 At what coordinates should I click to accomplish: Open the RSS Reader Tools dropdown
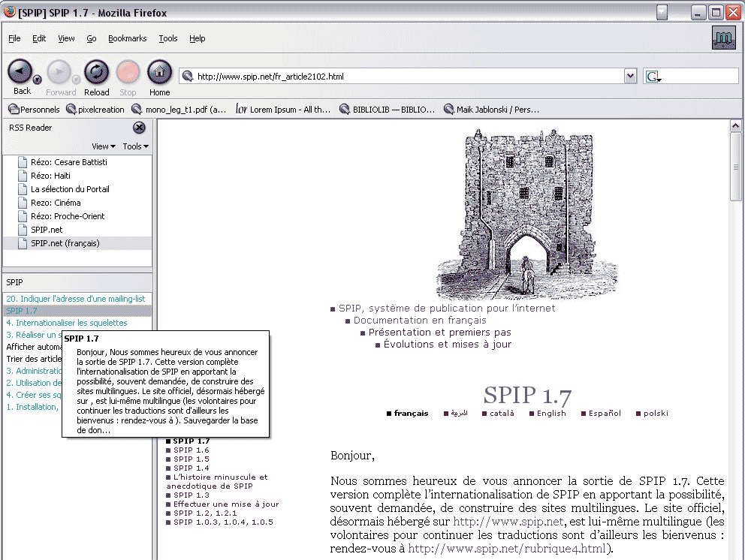135,146
